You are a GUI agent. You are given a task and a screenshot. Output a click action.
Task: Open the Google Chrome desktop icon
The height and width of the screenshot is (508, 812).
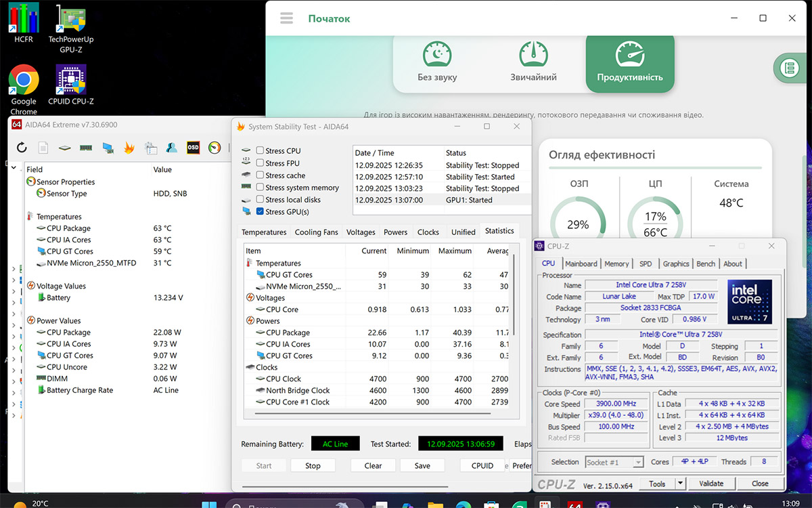pos(24,90)
